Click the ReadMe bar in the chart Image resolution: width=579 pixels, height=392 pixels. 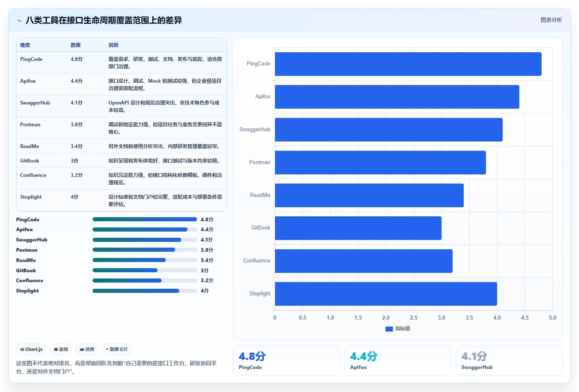[x=369, y=195]
